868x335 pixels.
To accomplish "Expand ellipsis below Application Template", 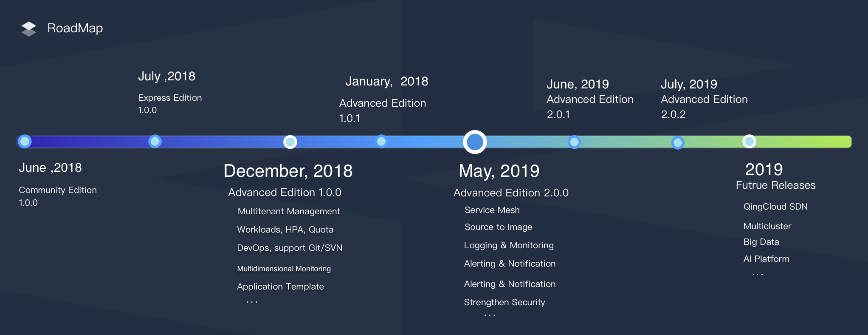I will (x=252, y=302).
